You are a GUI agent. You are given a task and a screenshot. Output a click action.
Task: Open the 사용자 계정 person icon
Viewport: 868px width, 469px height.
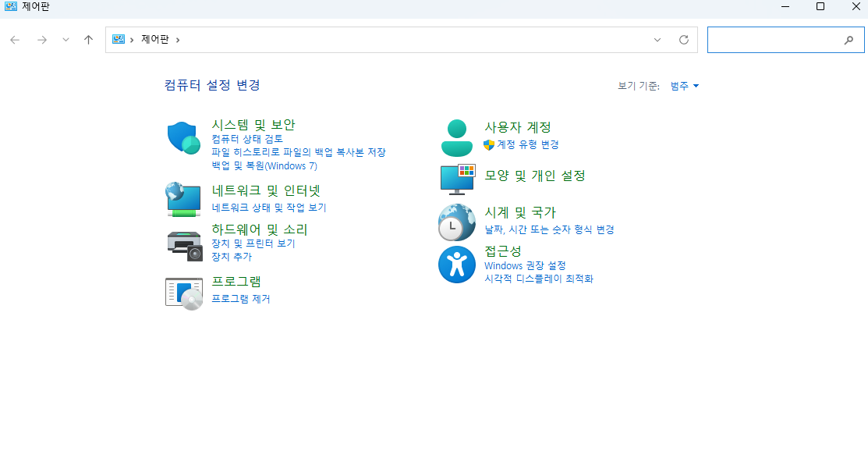coord(457,138)
